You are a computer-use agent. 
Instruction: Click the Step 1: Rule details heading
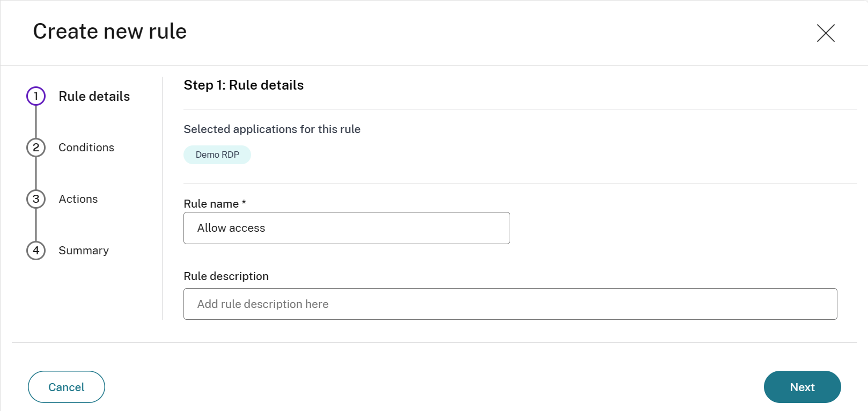(244, 85)
